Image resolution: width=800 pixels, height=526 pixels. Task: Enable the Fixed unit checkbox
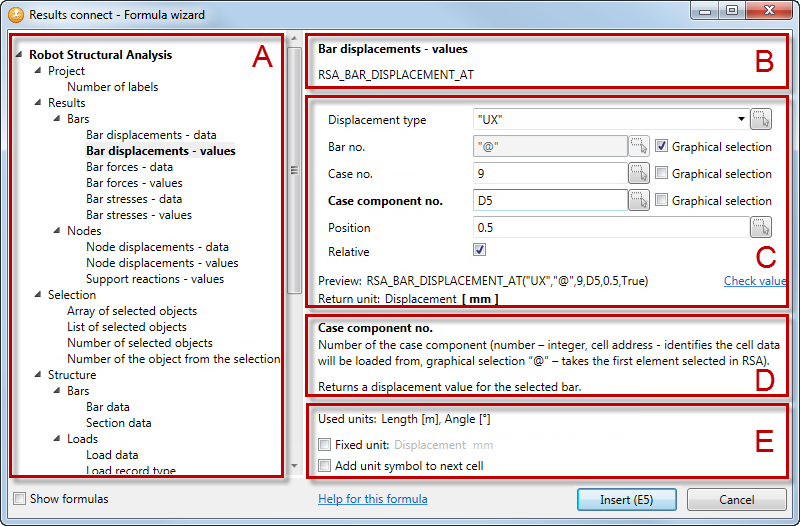coord(324,444)
